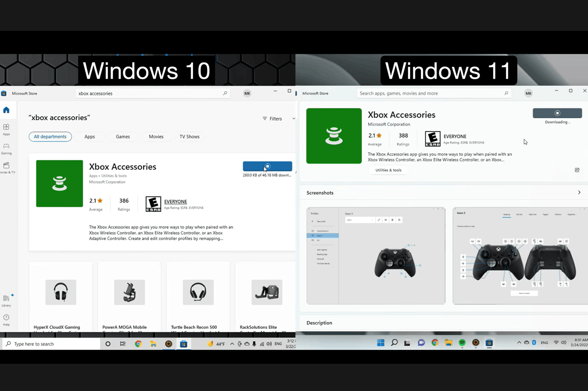
Task: Open second controller mapping screenshot thumbnail
Action: pyautogui.click(x=520, y=256)
